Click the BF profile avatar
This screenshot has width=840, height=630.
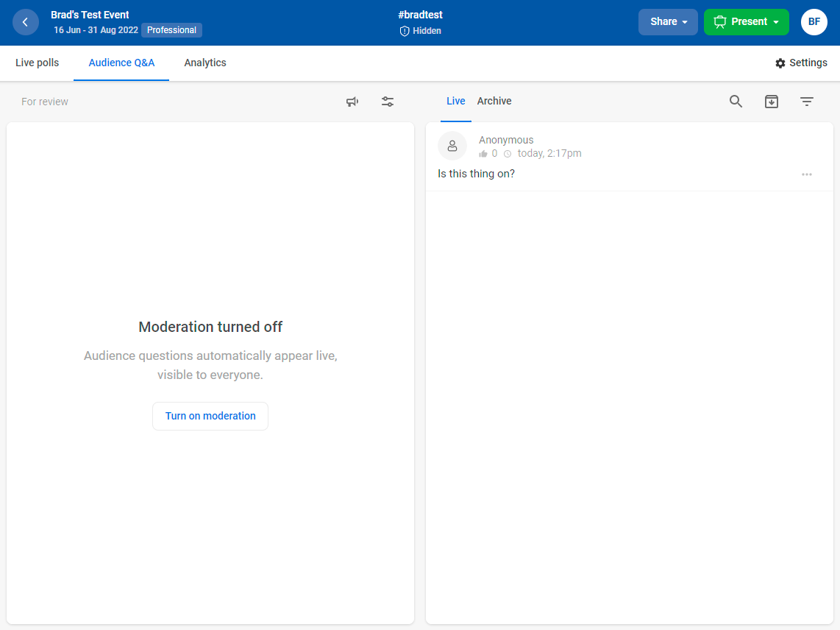814,22
